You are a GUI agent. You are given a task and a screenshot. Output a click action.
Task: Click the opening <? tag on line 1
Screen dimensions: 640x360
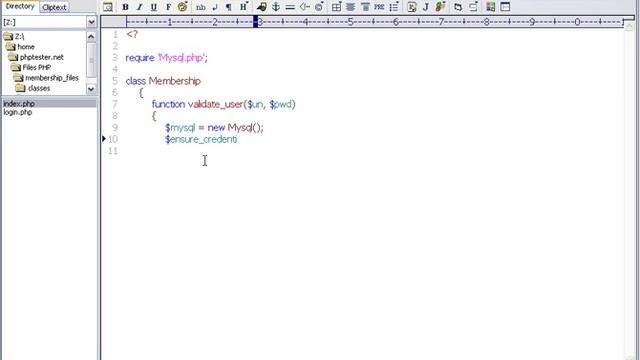[132, 34]
